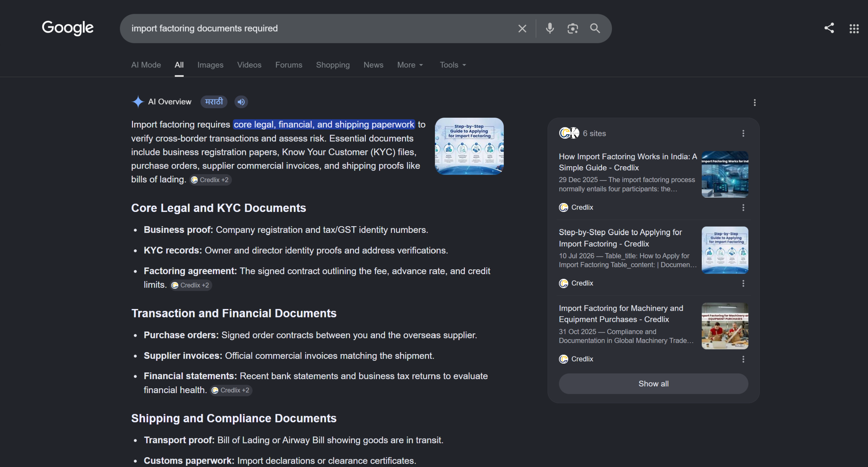The image size is (868, 467).
Task: Expand Credlix +2 sources chip after bills of lading
Action: (211, 180)
